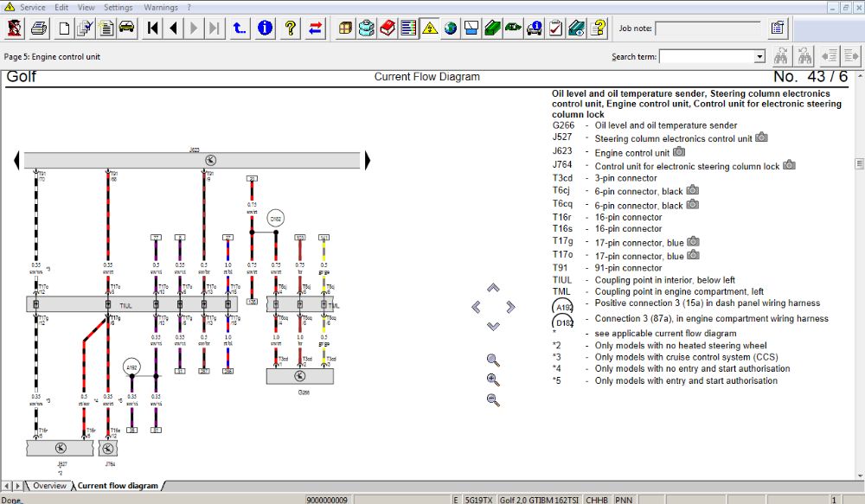
Task: Click the globe icon in toolbar
Action: [451, 29]
